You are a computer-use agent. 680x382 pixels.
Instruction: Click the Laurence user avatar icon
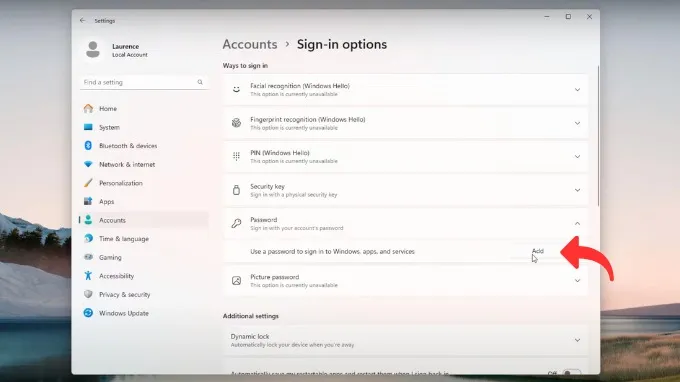click(93, 50)
